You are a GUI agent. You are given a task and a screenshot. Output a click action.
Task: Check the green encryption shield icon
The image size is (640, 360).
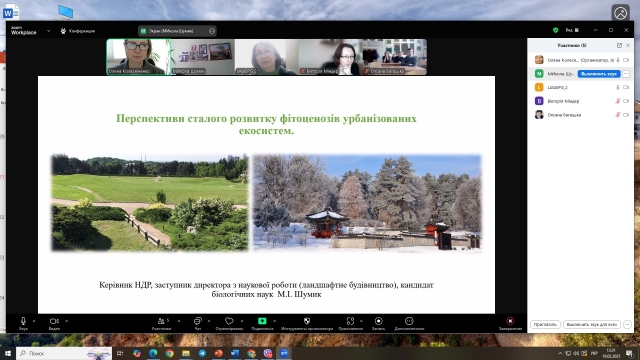tap(555, 30)
